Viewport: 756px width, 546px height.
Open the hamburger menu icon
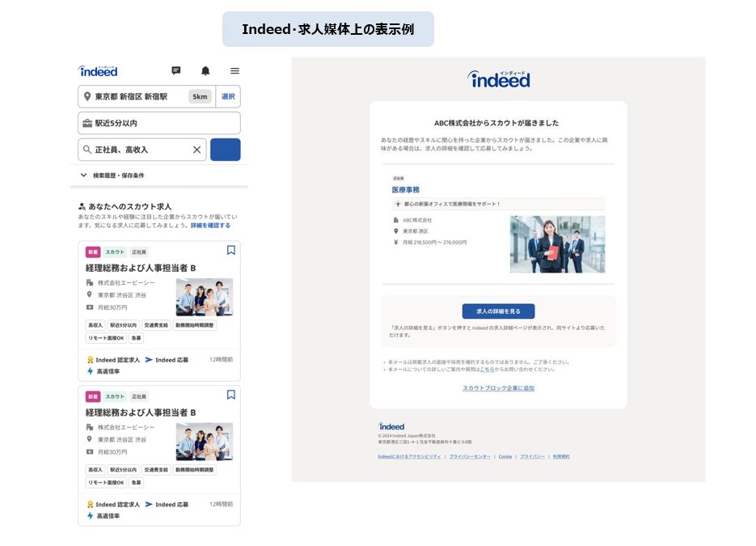coord(234,71)
